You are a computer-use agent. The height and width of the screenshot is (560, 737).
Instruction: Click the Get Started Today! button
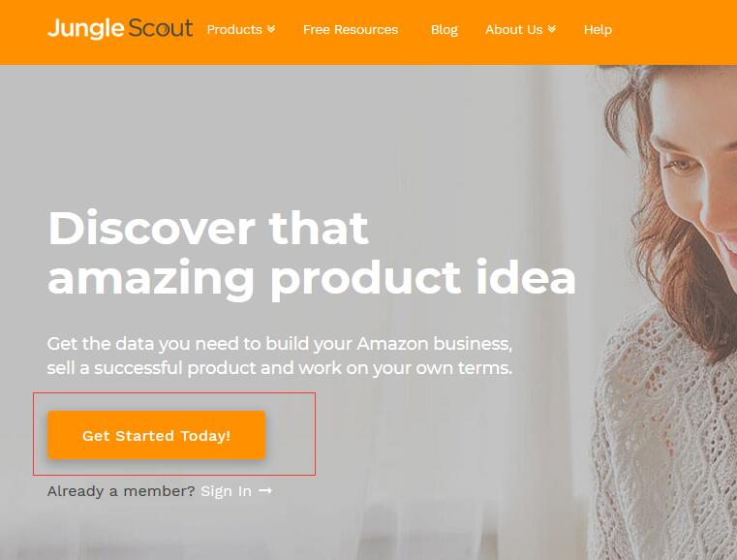tap(156, 435)
